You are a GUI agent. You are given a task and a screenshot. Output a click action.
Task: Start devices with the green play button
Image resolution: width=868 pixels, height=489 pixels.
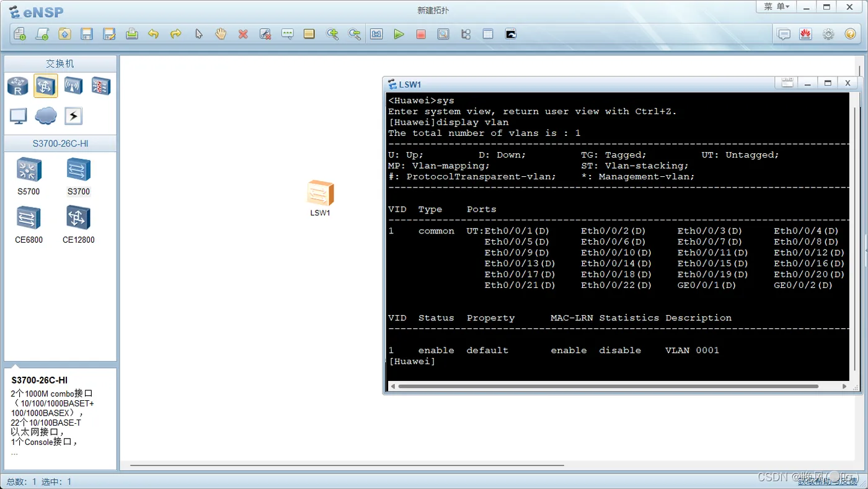[399, 34]
